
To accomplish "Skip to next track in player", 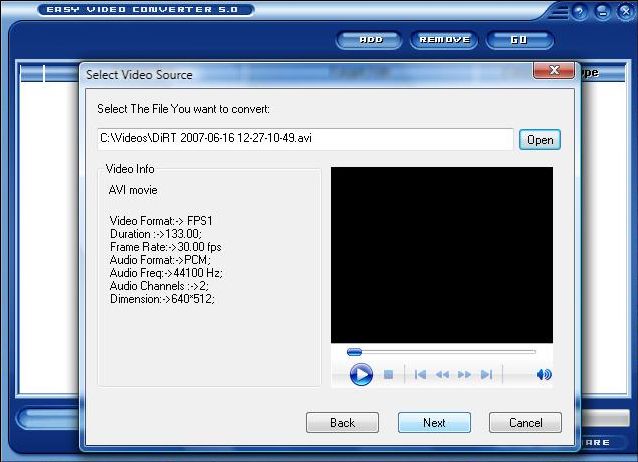I will click(x=486, y=375).
